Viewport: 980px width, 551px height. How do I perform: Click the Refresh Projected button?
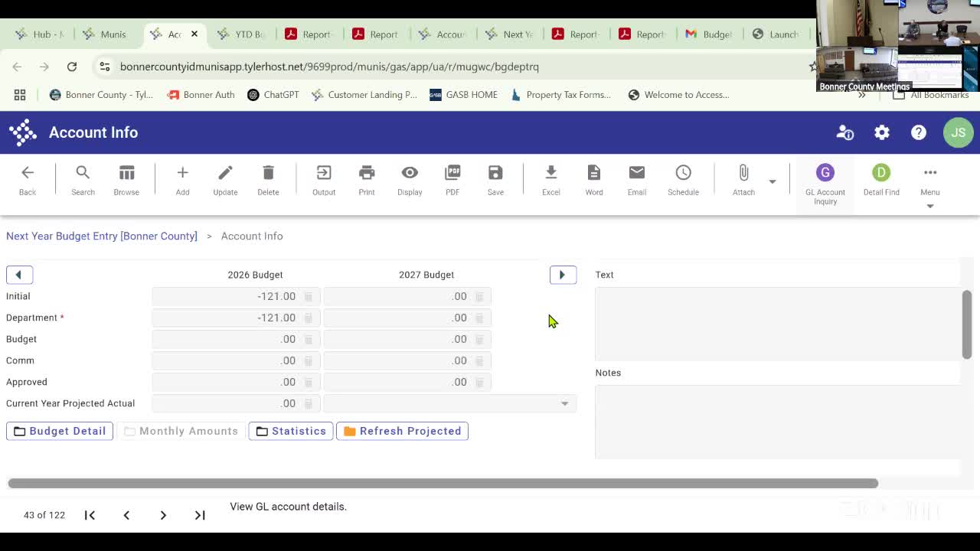(x=403, y=431)
